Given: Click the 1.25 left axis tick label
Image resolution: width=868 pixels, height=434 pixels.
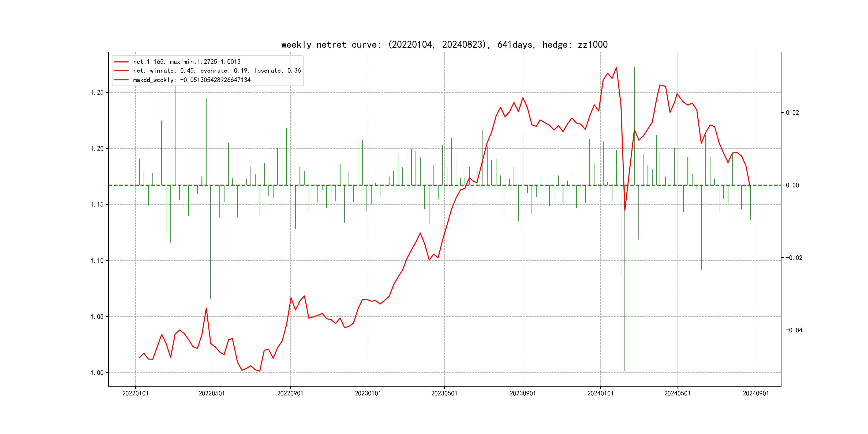Looking at the screenshot, I should coord(97,93).
